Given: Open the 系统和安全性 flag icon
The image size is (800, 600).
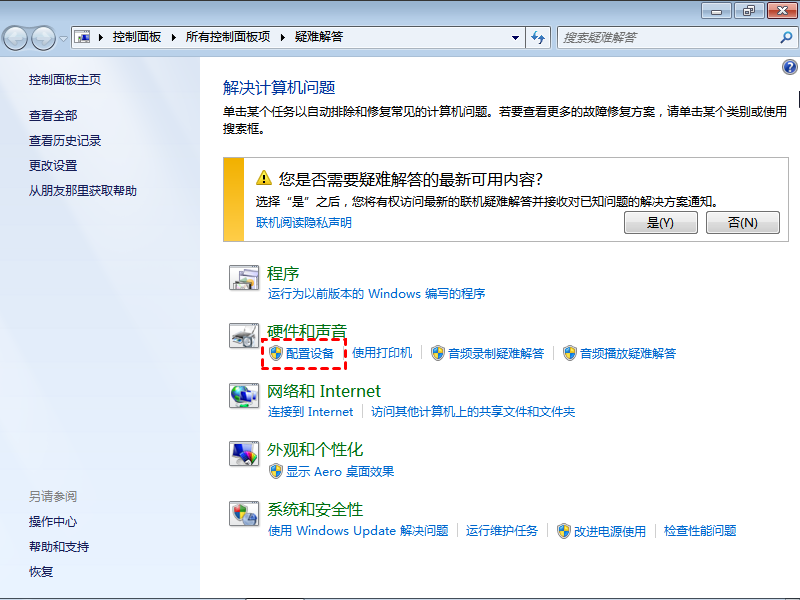Looking at the screenshot, I should point(243,514).
